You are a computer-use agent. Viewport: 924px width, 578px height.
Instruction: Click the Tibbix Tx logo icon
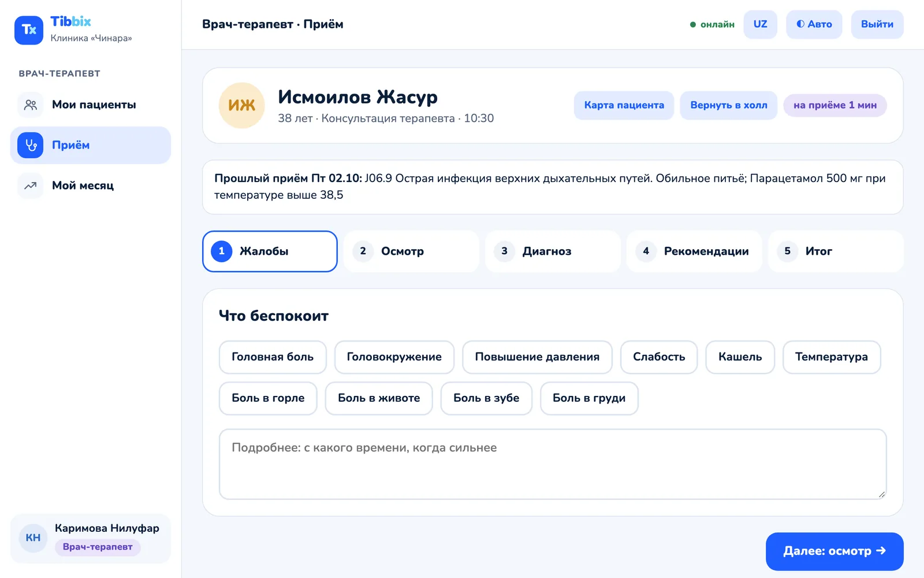click(x=29, y=30)
